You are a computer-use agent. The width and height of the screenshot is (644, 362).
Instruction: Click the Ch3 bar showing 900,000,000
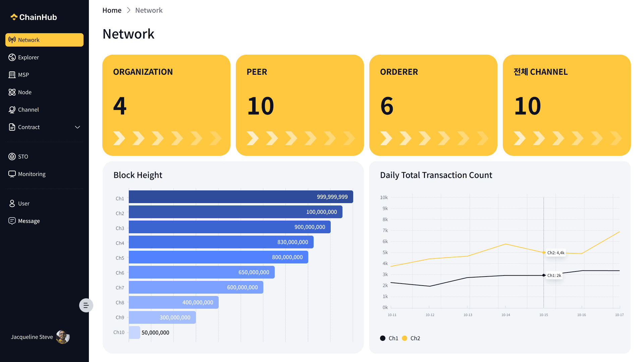click(x=230, y=227)
